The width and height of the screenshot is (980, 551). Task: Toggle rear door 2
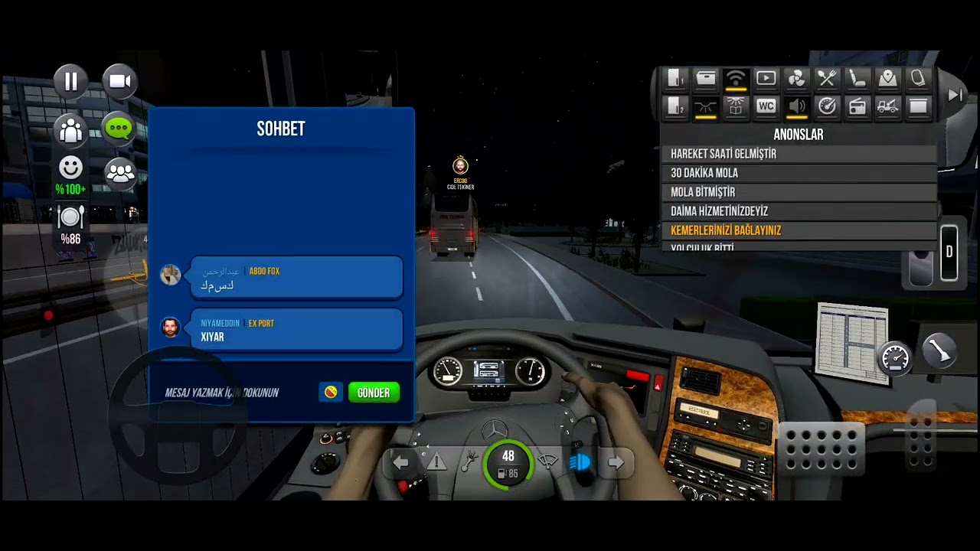[675, 106]
